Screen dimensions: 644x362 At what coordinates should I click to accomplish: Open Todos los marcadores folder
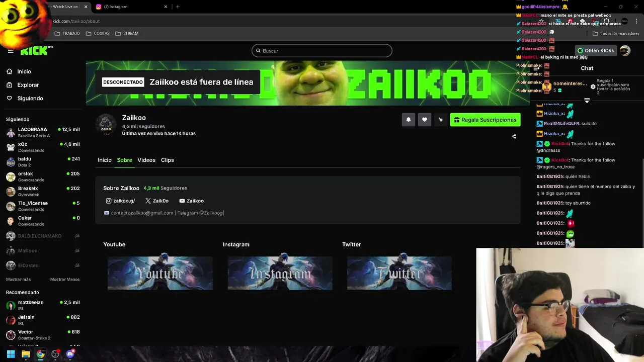(616, 34)
